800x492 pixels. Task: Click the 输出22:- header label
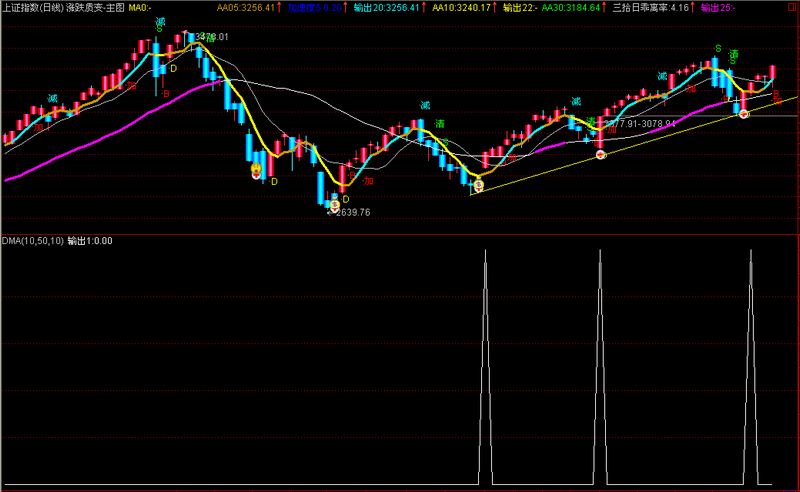(x=520, y=8)
